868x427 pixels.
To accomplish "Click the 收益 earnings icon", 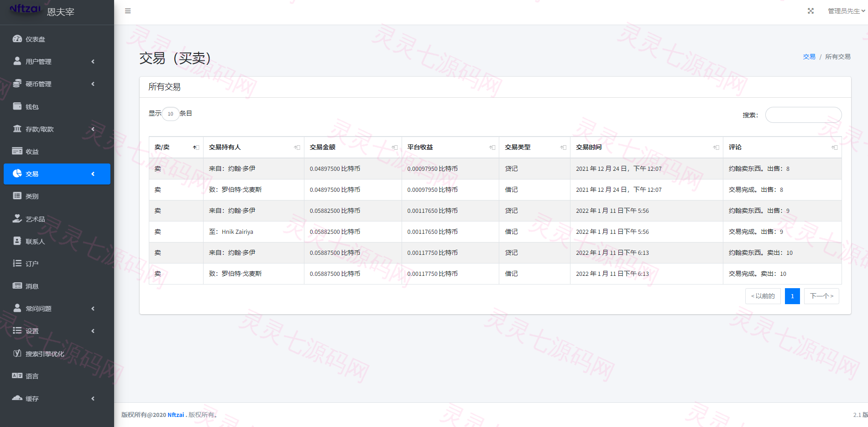I will click(x=17, y=151).
